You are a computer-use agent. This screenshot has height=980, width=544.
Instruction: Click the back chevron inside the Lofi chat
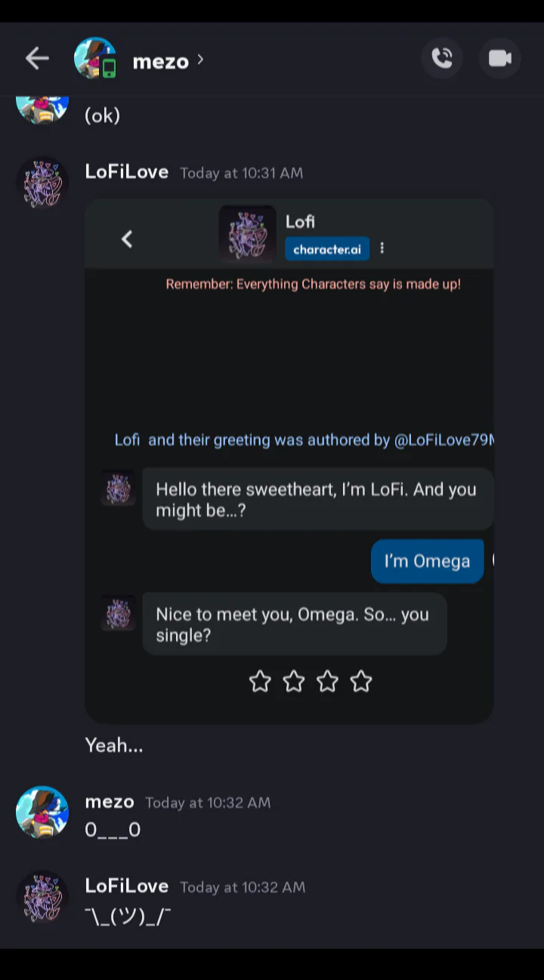127,239
